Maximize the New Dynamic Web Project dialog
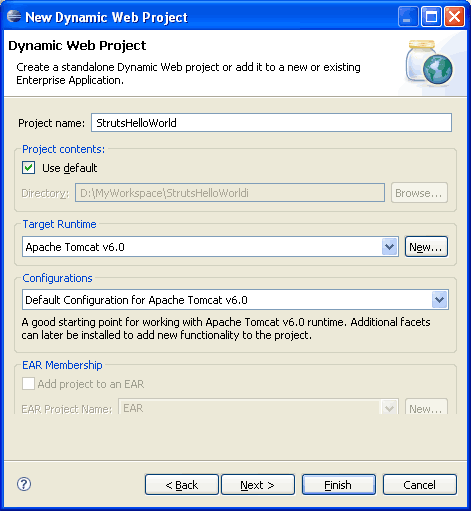Image resolution: width=471 pixels, height=511 pixels. pos(431,16)
